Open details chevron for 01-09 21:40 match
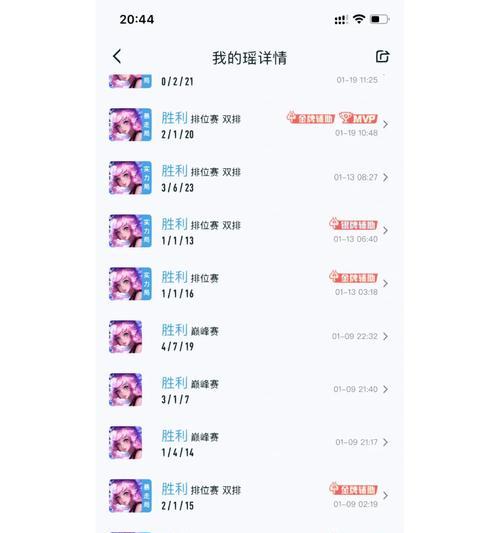This screenshot has height=533, width=500. point(385,389)
